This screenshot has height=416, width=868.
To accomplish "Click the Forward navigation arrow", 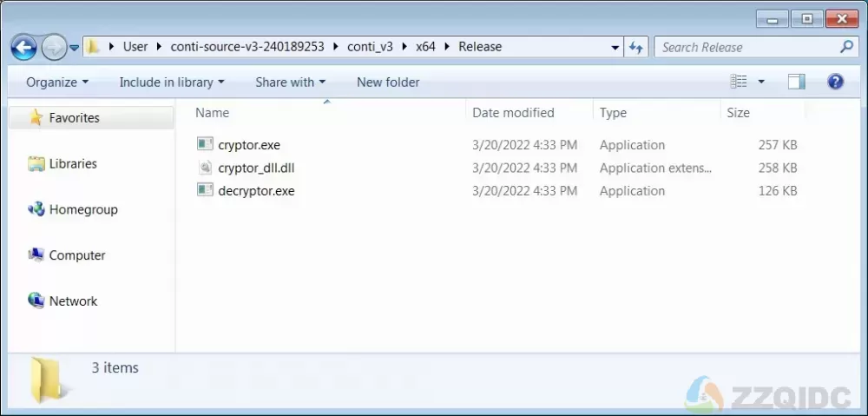I will (54, 48).
